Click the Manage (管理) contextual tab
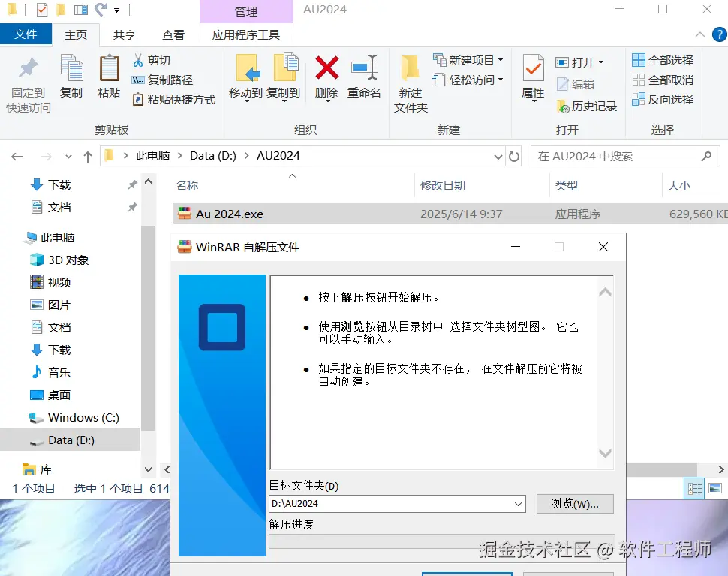728x576 pixels. 246,11
